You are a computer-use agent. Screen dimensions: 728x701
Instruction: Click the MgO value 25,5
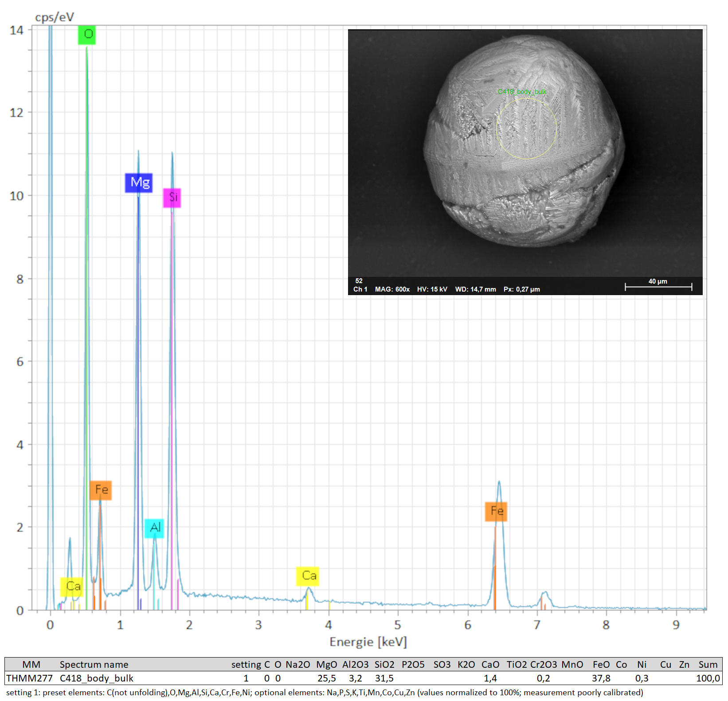point(326,678)
